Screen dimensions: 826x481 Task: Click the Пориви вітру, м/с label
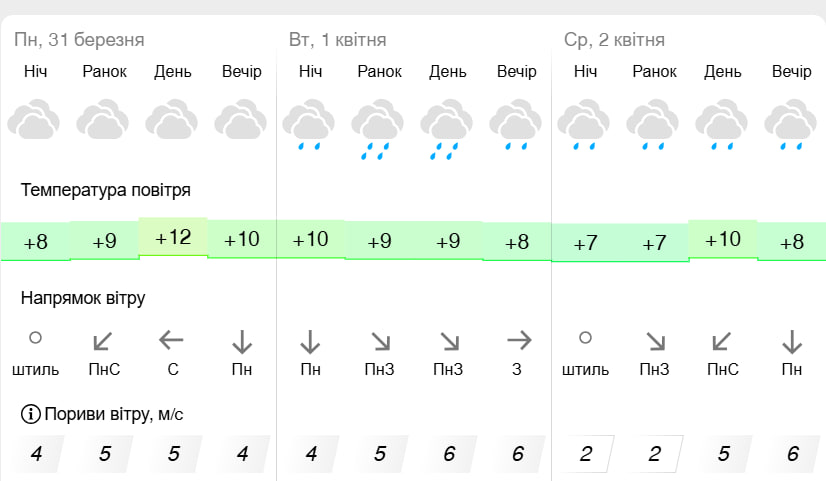click(x=114, y=414)
